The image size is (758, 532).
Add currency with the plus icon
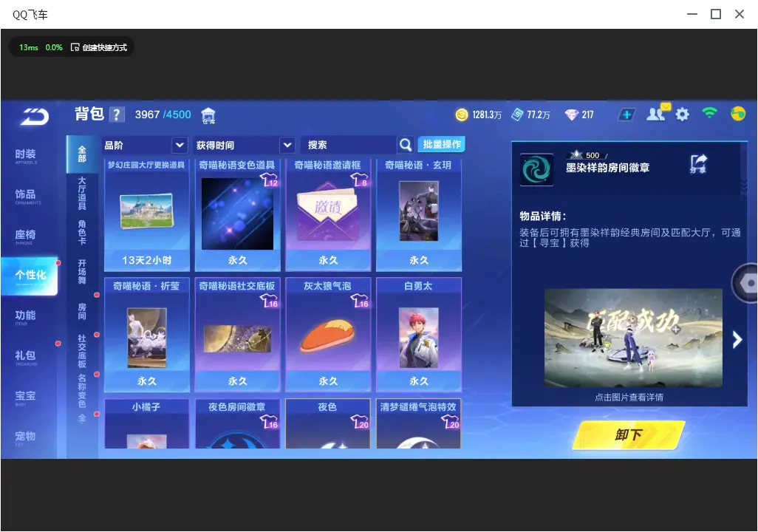626,115
